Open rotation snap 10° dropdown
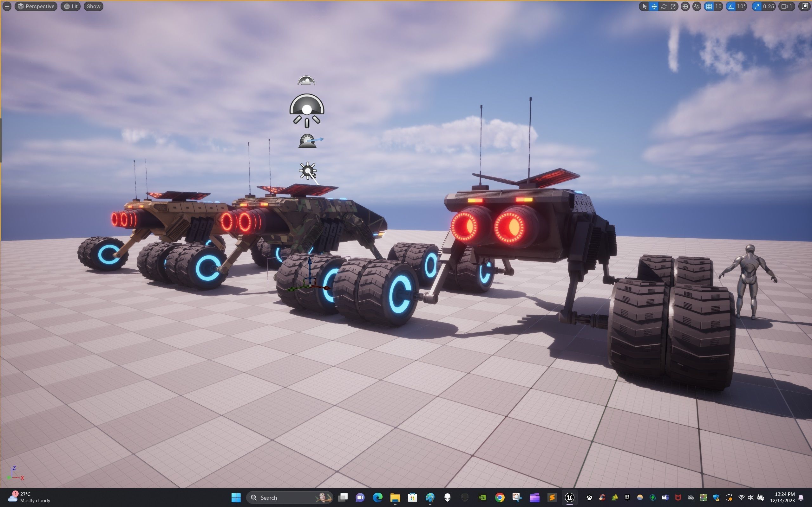The width and height of the screenshot is (812, 507). pyautogui.click(x=741, y=6)
